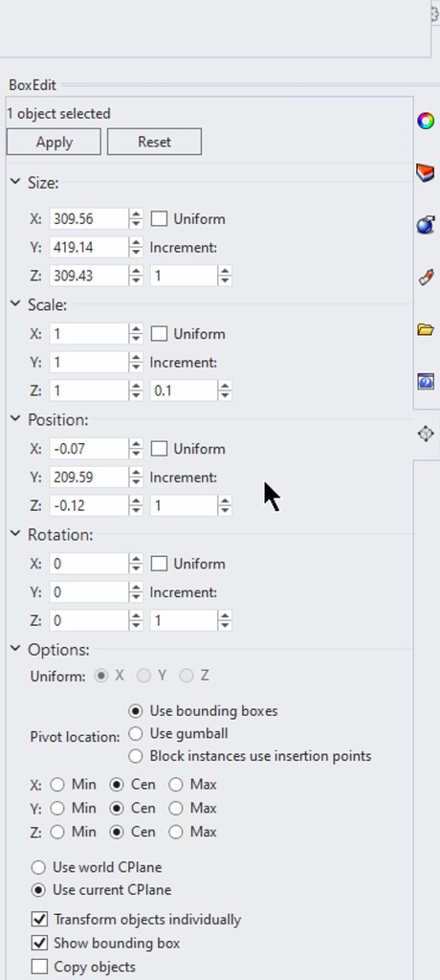Select Use gumball pivot location
This screenshot has height=980, width=440.
(136, 733)
